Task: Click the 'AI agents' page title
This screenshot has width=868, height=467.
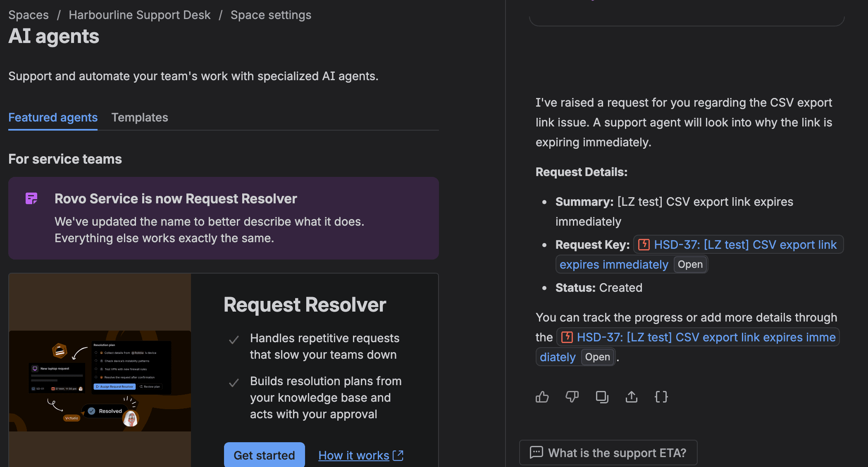Action: click(x=54, y=36)
